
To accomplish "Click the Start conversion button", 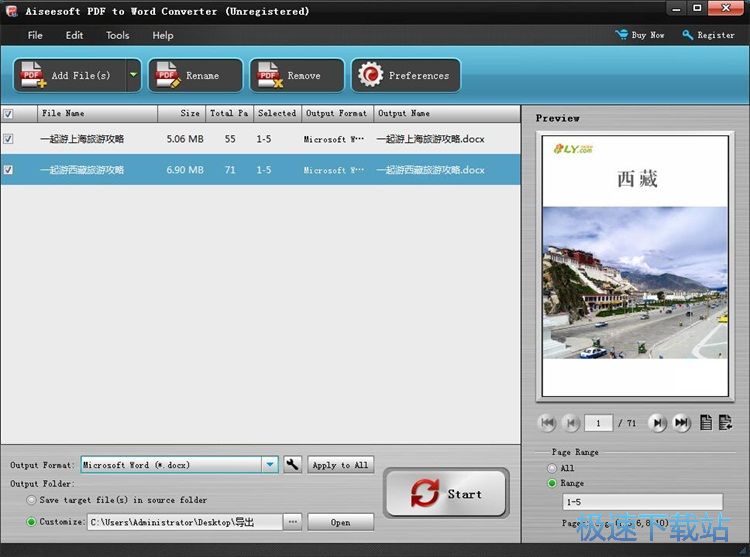I will click(446, 493).
